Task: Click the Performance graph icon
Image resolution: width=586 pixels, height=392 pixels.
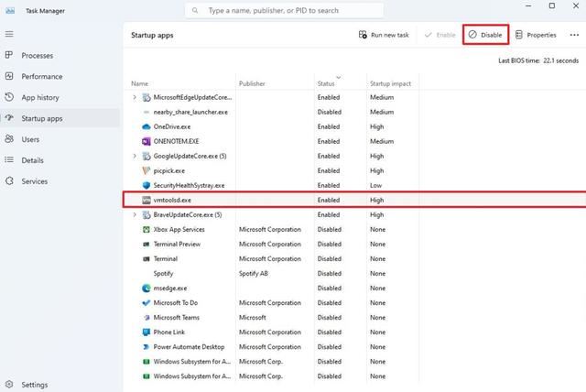Action: (x=9, y=76)
